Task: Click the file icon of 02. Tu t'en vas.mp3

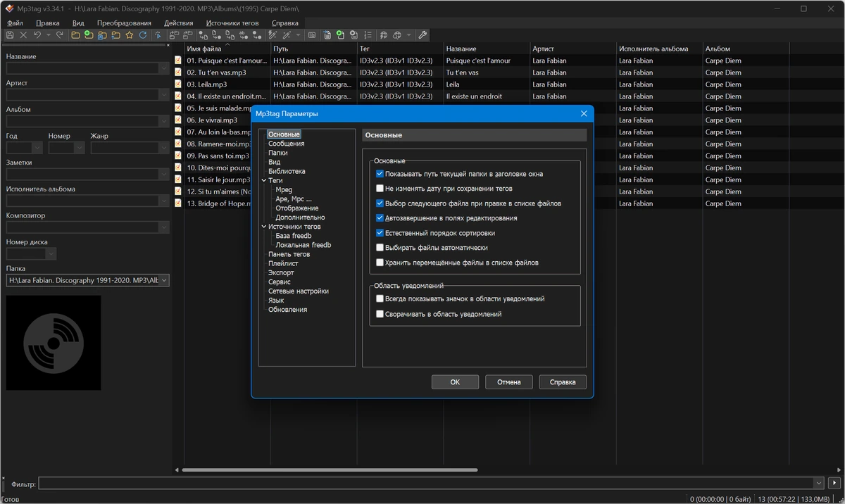Action: tap(179, 73)
